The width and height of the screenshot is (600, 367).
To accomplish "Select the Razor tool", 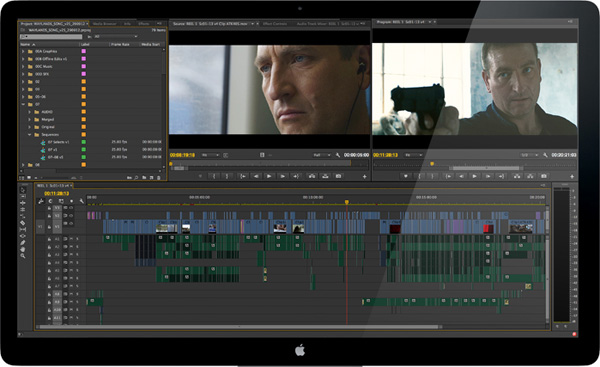I will coord(23,223).
